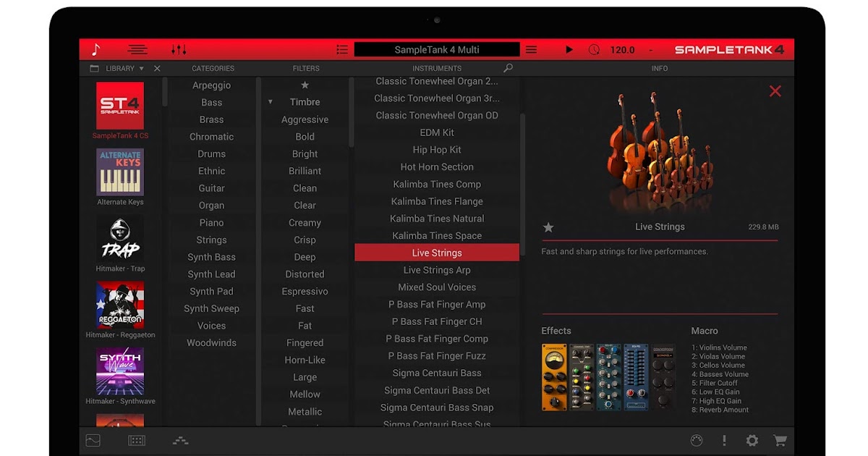Click the 5: Filter Cutoff macro

point(715,383)
